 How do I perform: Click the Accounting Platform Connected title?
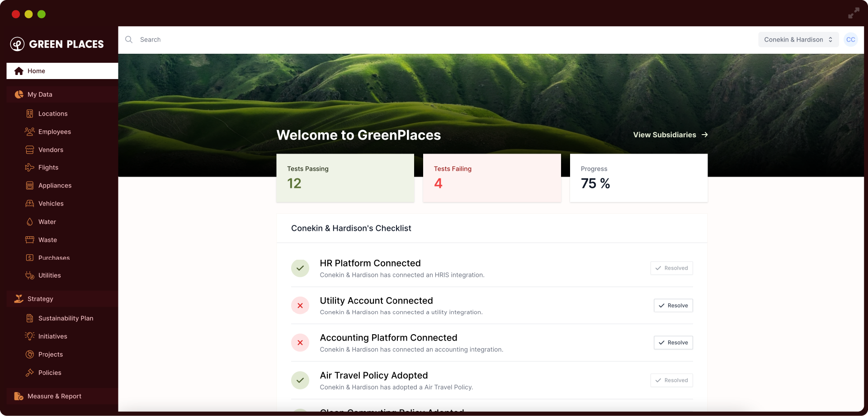point(388,338)
